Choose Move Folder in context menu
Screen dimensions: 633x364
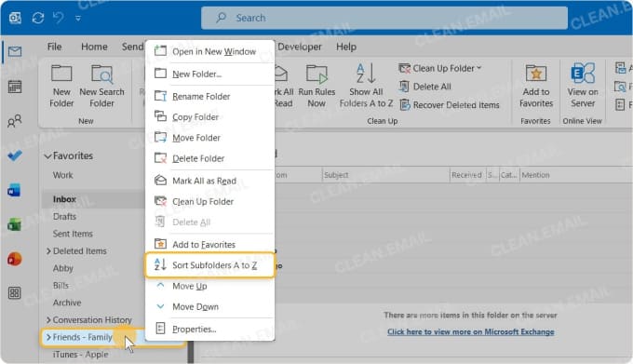coord(210,138)
